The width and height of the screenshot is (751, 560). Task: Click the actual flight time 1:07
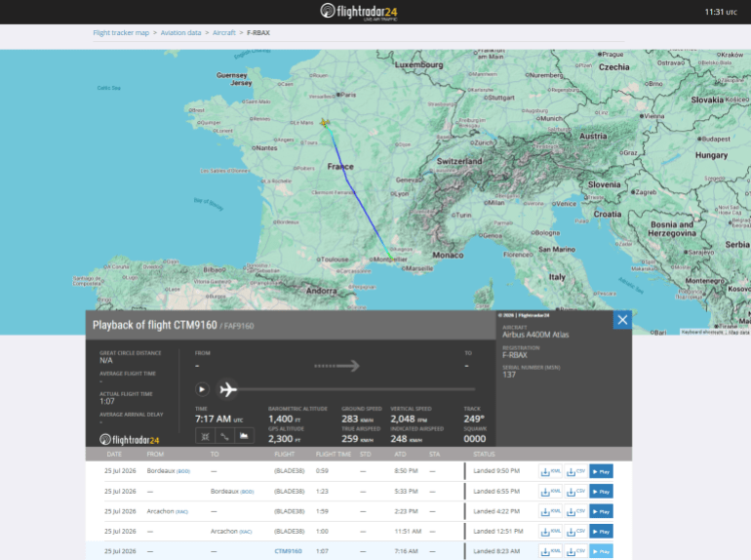[107, 401]
